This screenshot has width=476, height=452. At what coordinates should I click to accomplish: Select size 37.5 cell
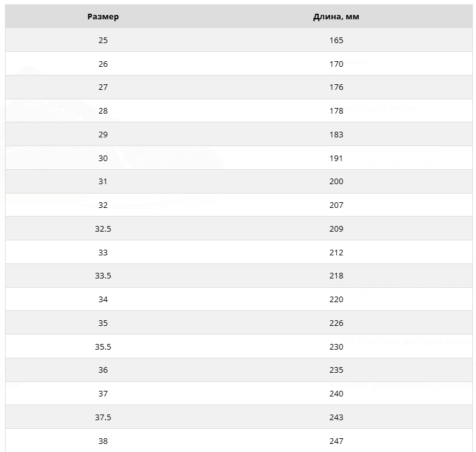[x=103, y=418]
